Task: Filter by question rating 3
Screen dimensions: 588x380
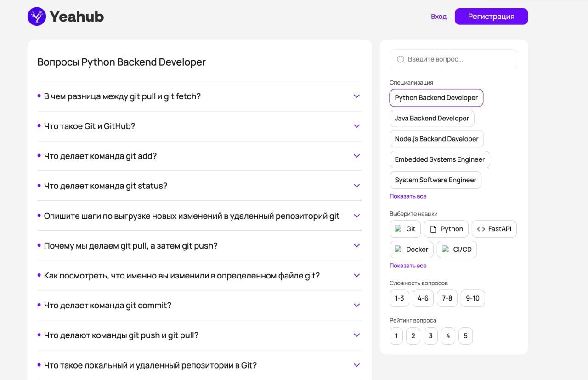Action: 430,336
